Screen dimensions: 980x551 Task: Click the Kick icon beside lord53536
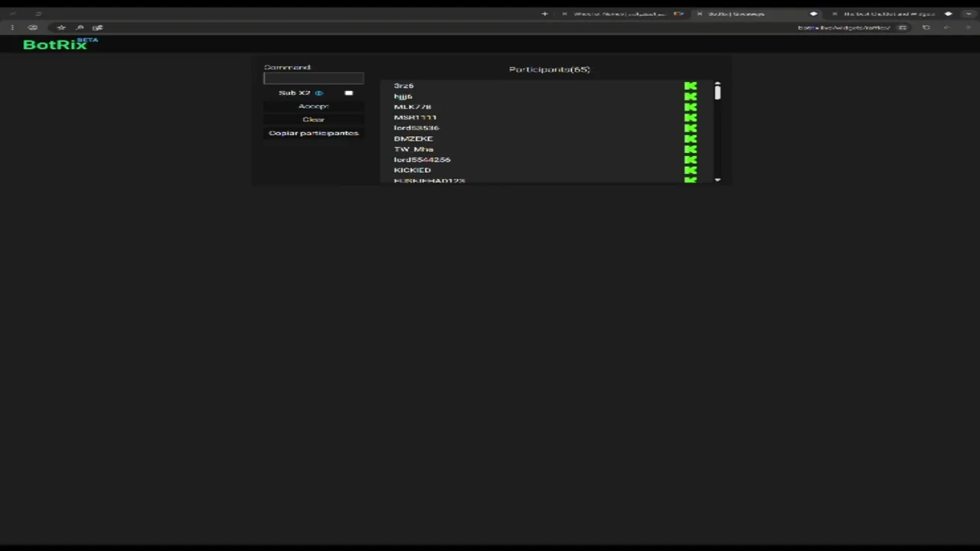point(691,128)
